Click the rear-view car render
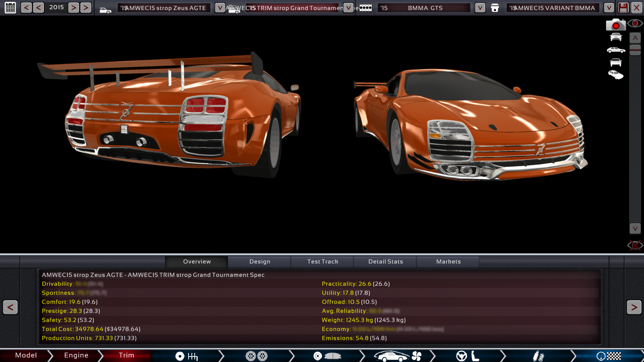644x362 pixels. (x=169, y=114)
